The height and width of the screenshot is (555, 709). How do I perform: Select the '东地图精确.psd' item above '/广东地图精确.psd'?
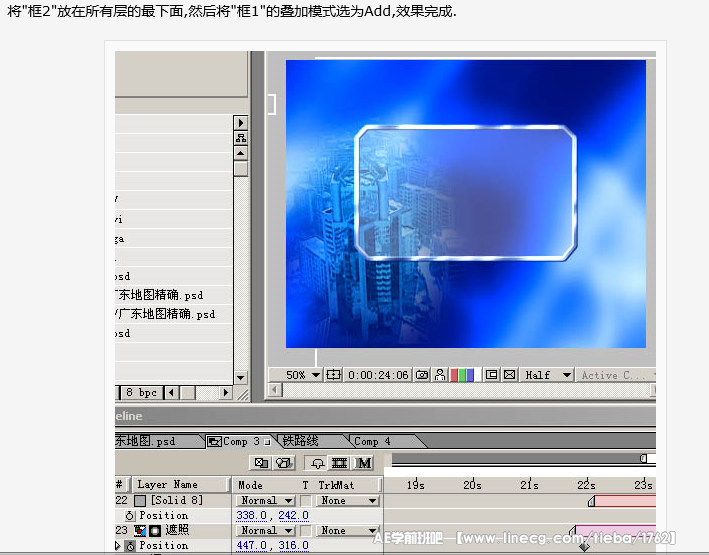160,295
